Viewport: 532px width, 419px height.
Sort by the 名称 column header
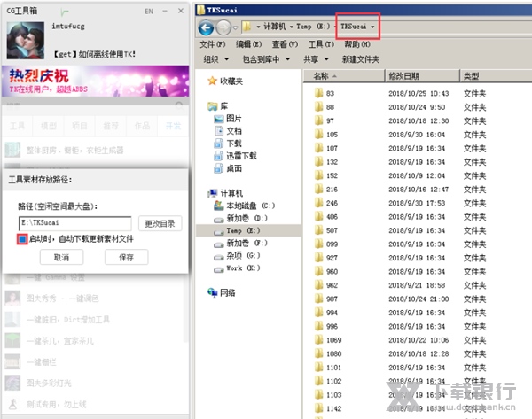(344, 76)
